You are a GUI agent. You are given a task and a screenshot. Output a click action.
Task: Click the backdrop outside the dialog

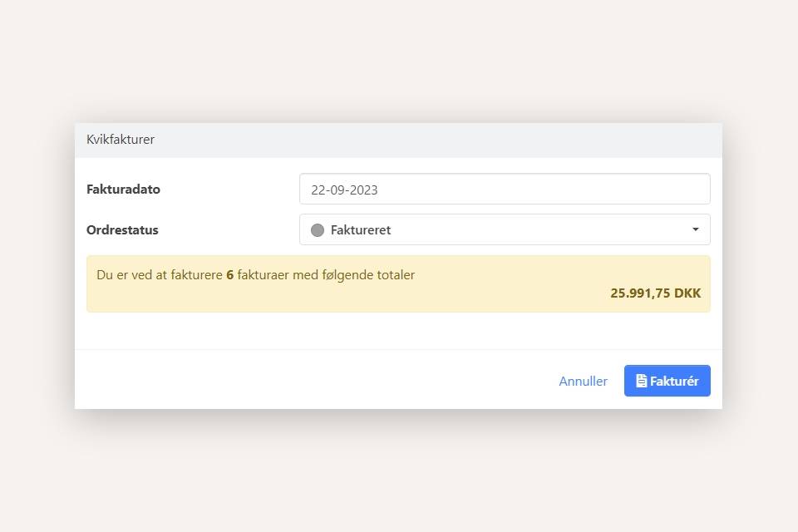point(399,474)
